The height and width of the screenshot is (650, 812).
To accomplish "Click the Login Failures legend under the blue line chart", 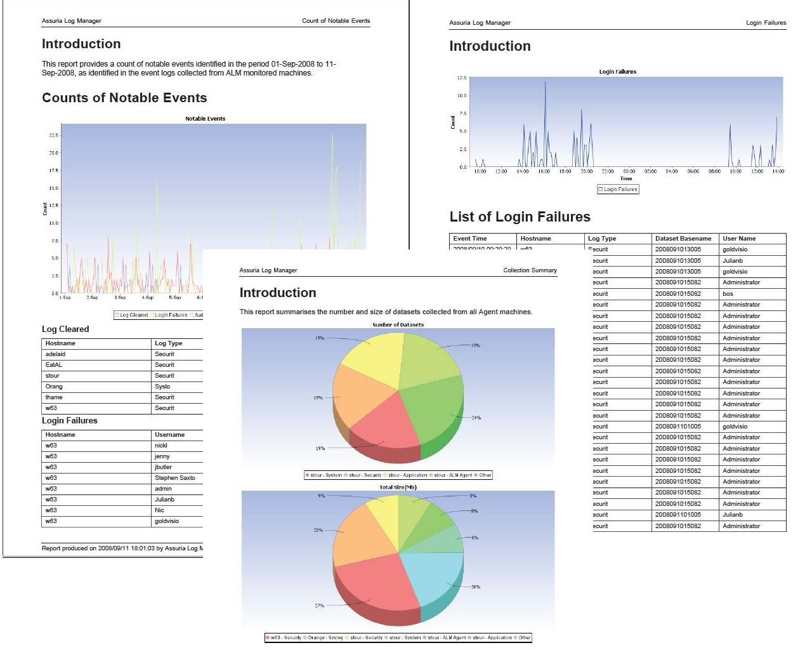I will pyautogui.click(x=618, y=189).
